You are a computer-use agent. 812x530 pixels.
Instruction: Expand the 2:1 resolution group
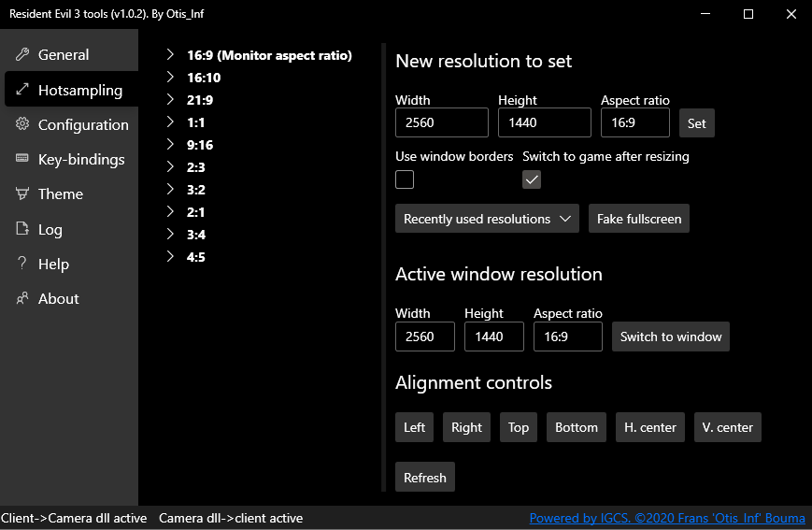[170, 211]
